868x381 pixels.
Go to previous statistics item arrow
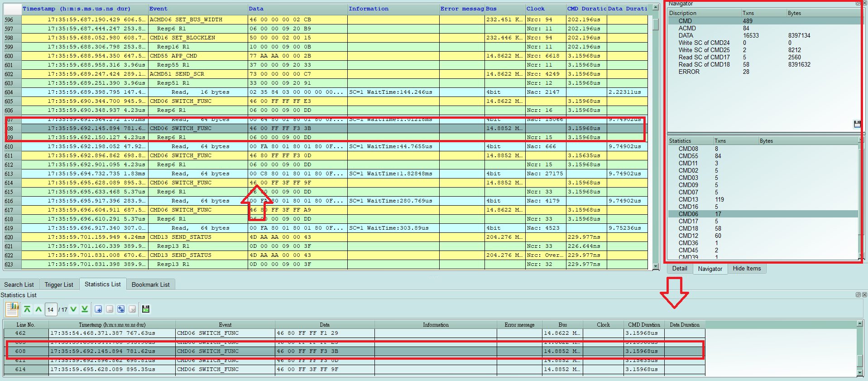38,309
